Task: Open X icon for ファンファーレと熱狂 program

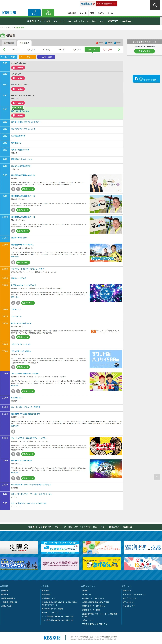Action: tap(18, 391)
